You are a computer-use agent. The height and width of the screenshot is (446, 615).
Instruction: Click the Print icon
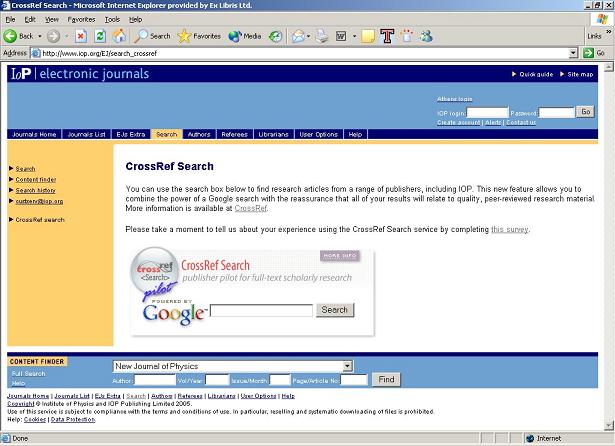pyautogui.click(x=322, y=36)
